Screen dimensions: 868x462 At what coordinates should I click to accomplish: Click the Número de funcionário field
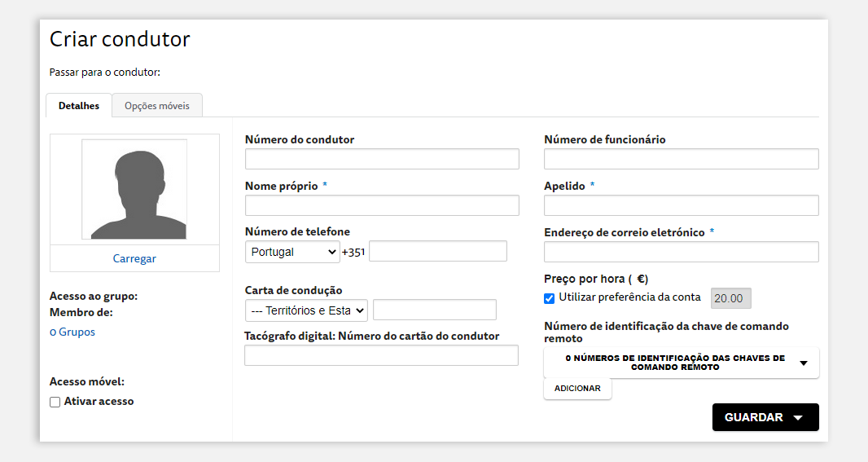point(682,159)
